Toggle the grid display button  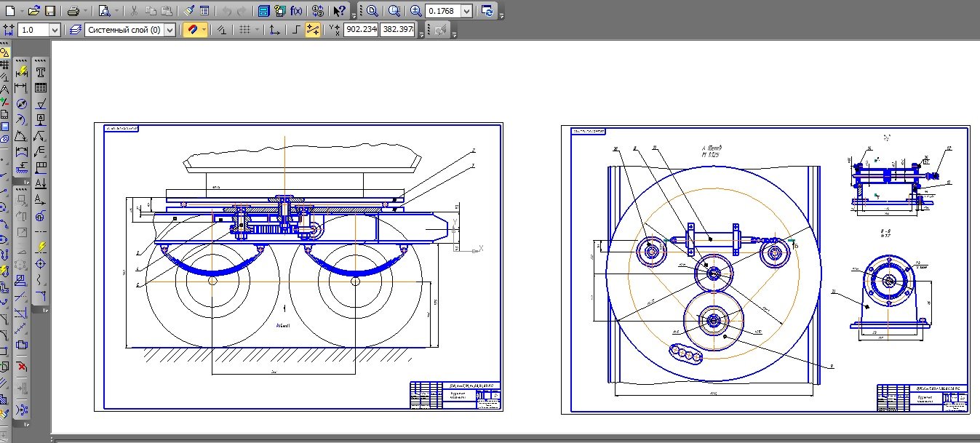245,30
